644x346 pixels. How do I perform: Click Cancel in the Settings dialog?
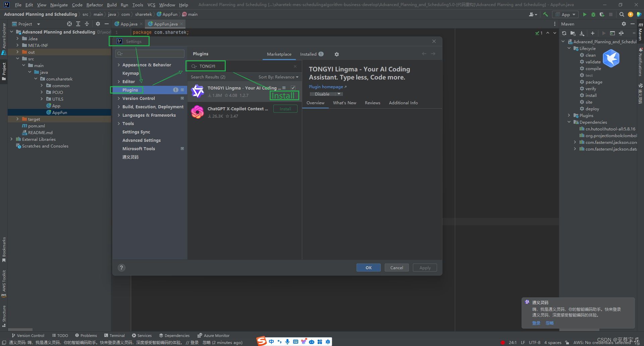point(396,268)
